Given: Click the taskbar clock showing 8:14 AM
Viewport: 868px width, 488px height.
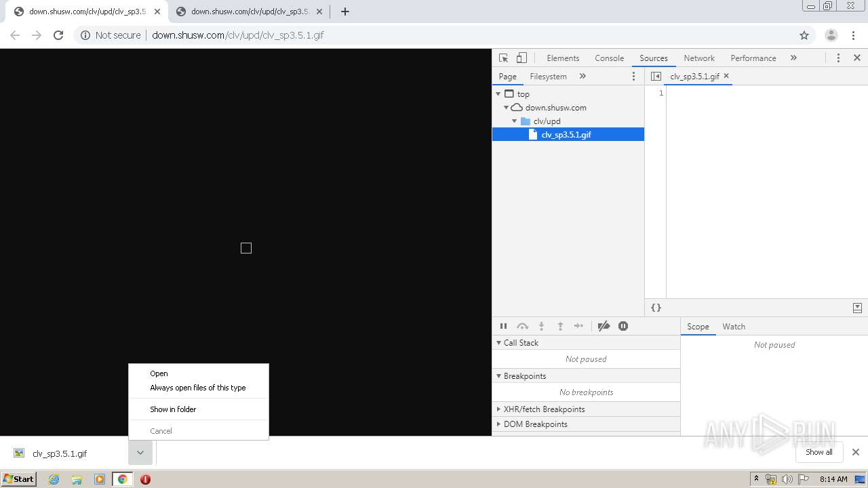Looking at the screenshot, I should point(833,479).
